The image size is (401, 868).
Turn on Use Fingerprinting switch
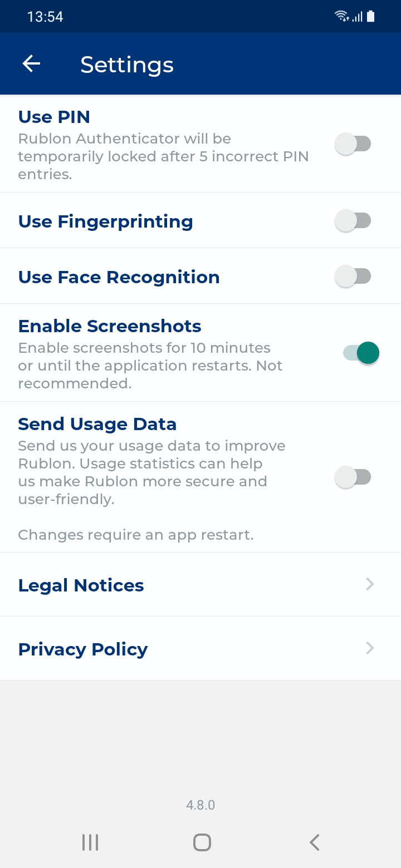[x=353, y=221]
